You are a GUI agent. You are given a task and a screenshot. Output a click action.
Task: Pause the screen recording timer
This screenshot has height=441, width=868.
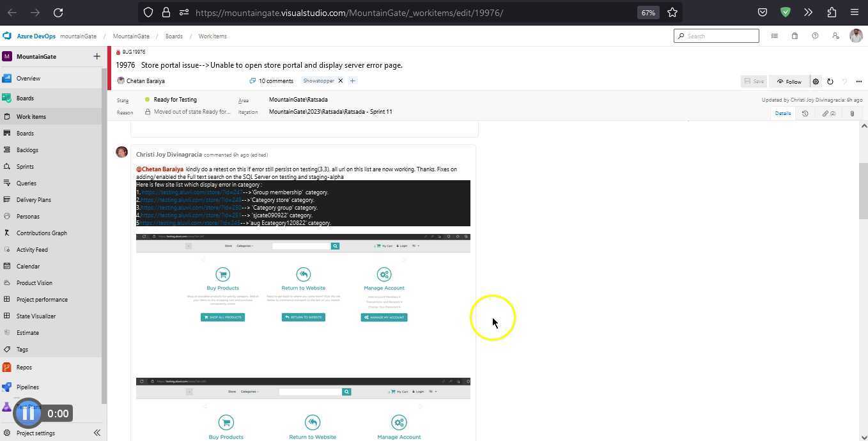pyautogui.click(x=28, y=413)
